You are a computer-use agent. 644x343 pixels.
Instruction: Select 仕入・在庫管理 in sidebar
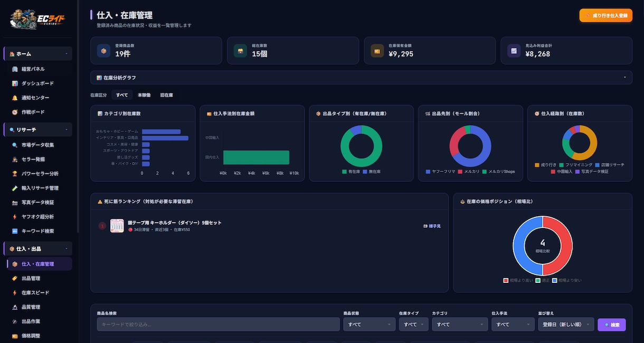(38, 264)
